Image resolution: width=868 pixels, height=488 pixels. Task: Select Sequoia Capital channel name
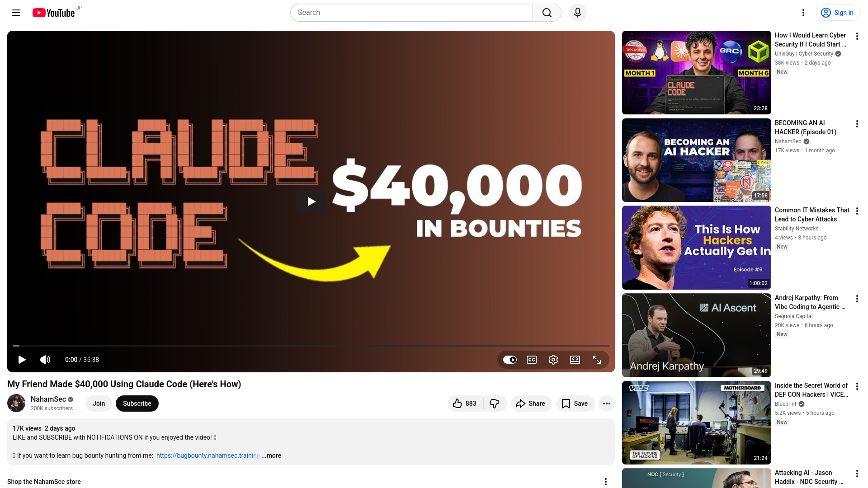click(x=793, y=316)
